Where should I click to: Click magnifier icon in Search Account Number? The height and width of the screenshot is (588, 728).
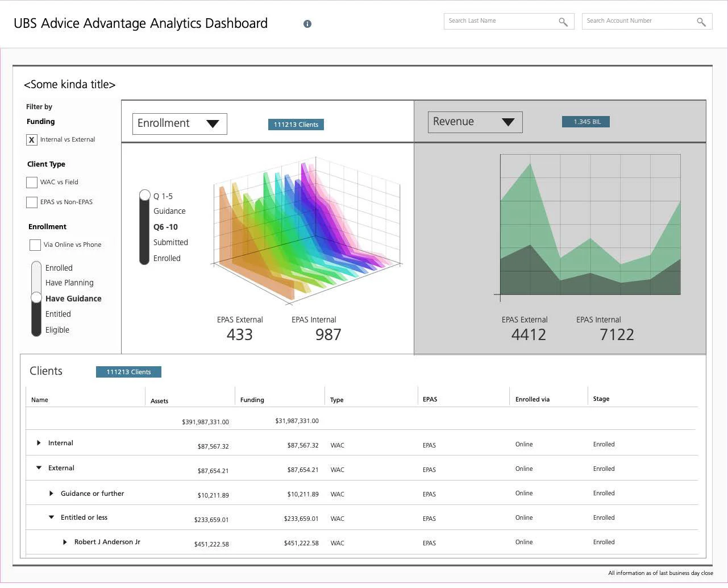pyautogui.click(x=701, y=22)
